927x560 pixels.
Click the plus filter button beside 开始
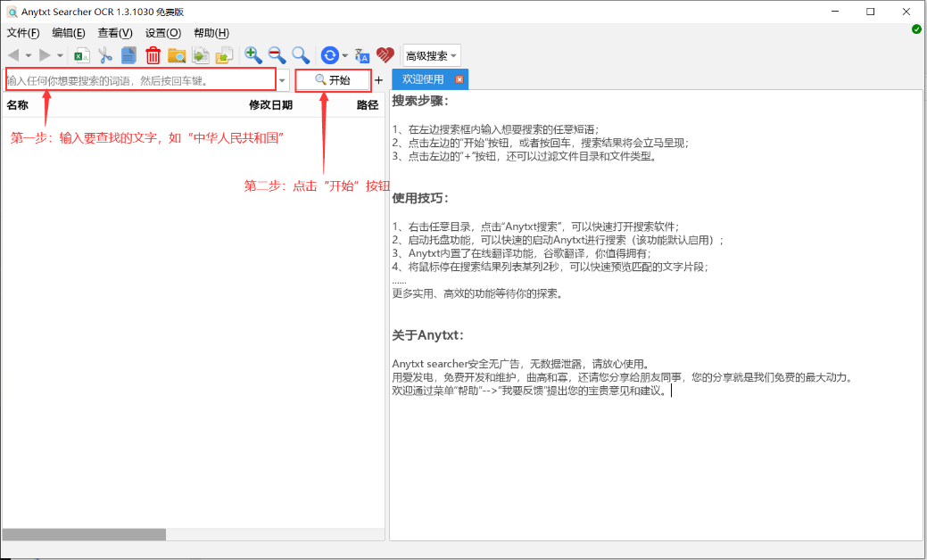click(x=379, y=80)
